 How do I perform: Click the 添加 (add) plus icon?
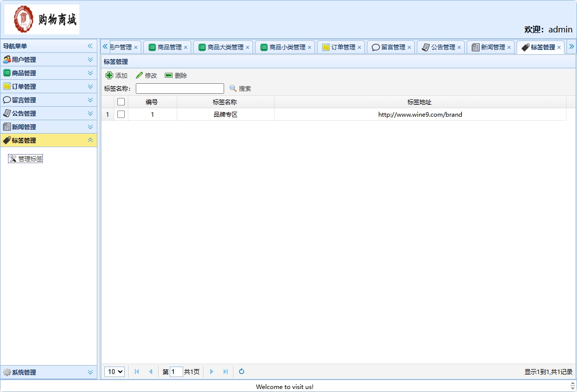109,75
